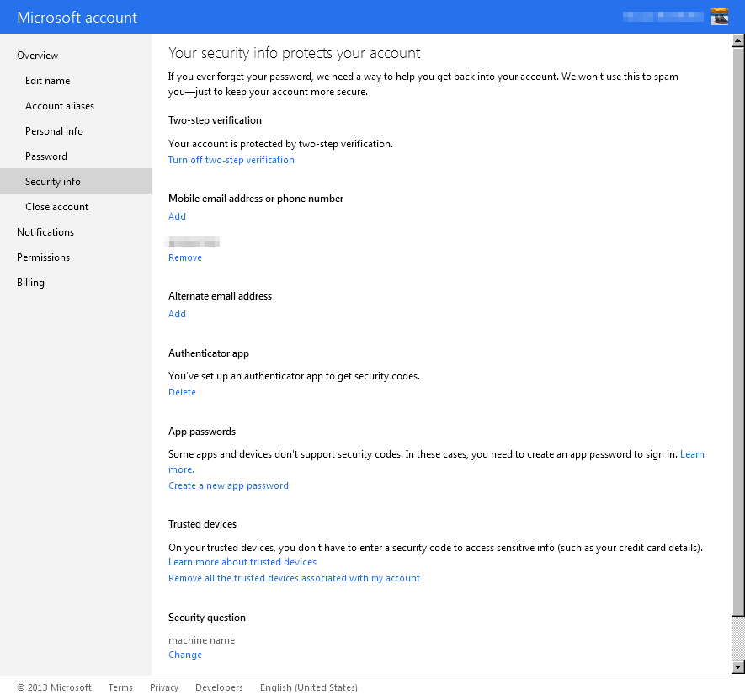This screenshot has height=700, width=745.
Task: Click the profile avatar picture in header
Action: pyautogui.click(x=720, y=17)
